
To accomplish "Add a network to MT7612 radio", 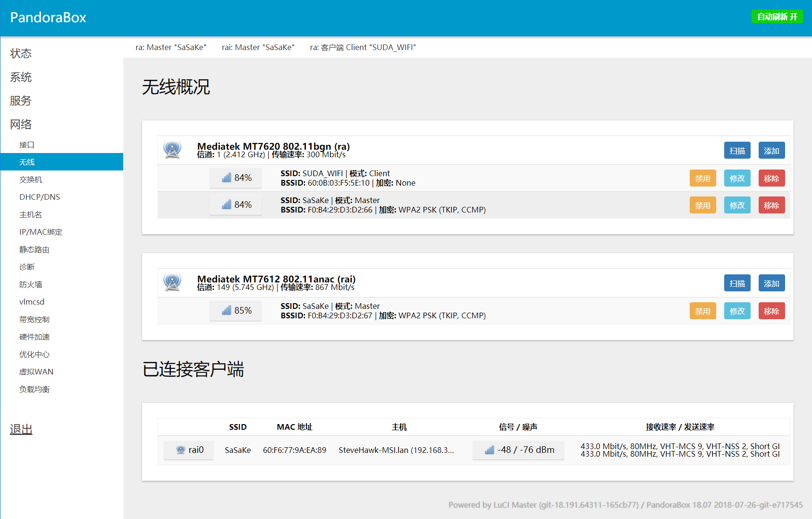I will [771, 283].
